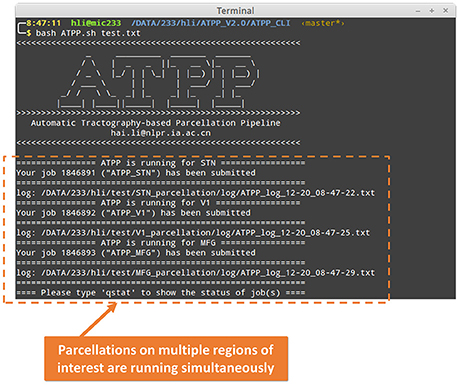
Task: Click the V1 parcellation log file path
Action: tap(205, 233)
